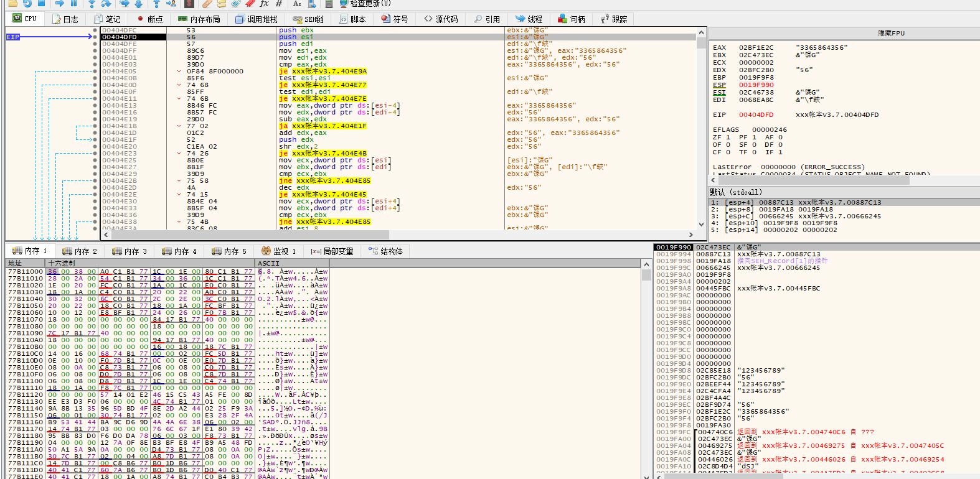
Task: Open the 默认 (stdcall) calling convention dropdown
Action: pyautogui.click(x=736, y=192)
